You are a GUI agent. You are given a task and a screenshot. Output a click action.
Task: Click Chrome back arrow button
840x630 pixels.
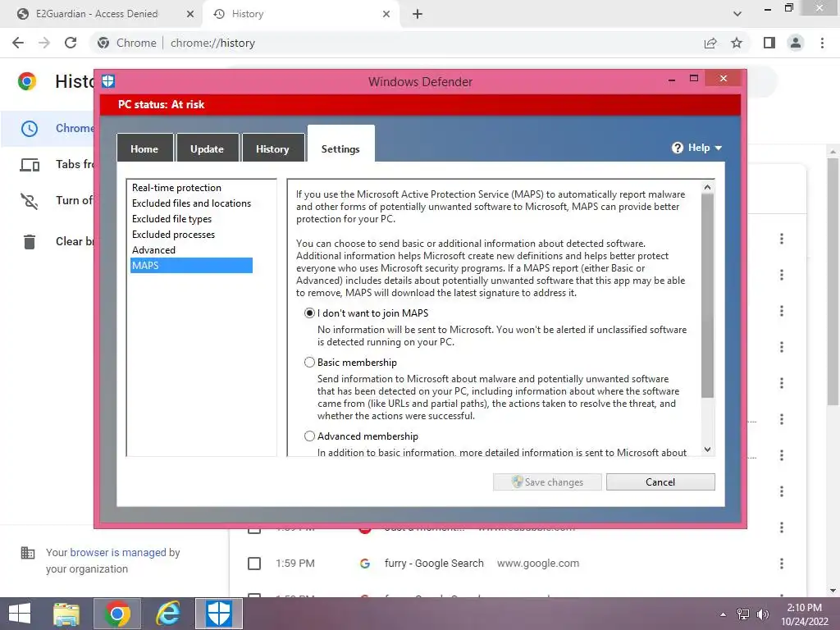click(18, 43)
